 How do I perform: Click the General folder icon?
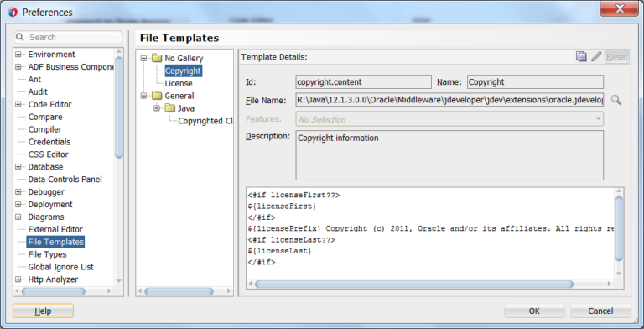click(157, 96)
